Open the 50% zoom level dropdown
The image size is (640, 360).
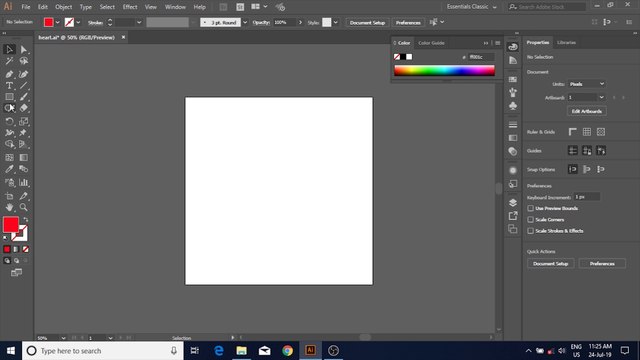pyautogui.click(x=63, y=338)
